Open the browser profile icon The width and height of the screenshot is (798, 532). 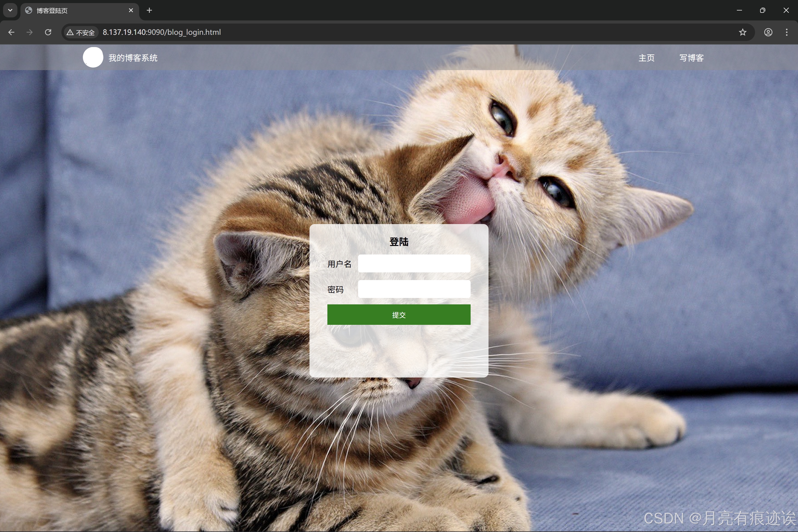(768, 32)
